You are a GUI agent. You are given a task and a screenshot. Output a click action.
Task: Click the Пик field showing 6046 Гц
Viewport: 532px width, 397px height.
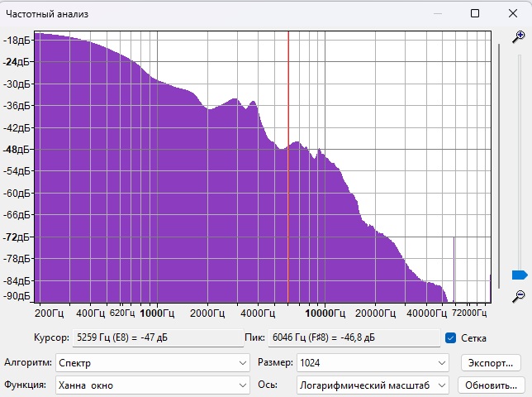coord(354,338)
